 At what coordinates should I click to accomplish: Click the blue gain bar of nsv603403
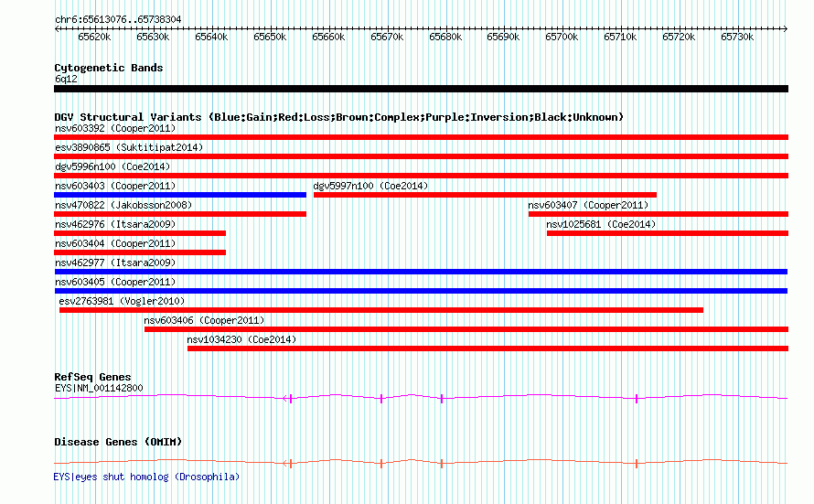click(x=180, y=195)
